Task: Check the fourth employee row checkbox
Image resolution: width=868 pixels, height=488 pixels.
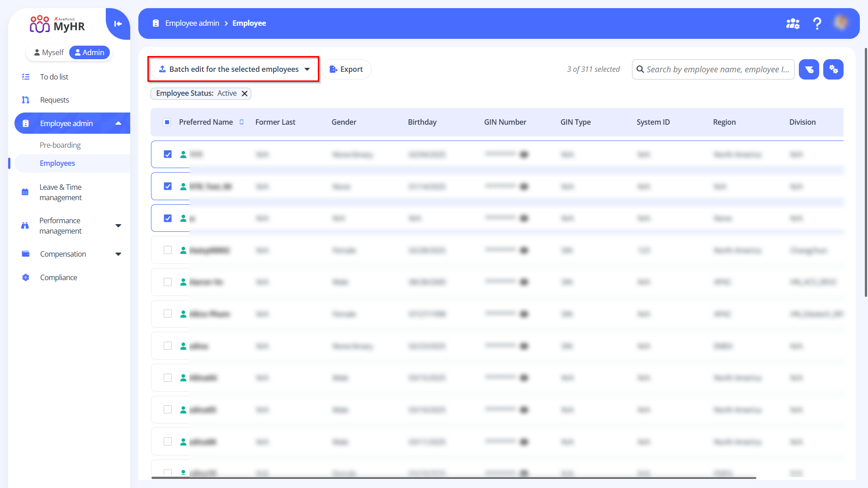Action: point(168,250)
